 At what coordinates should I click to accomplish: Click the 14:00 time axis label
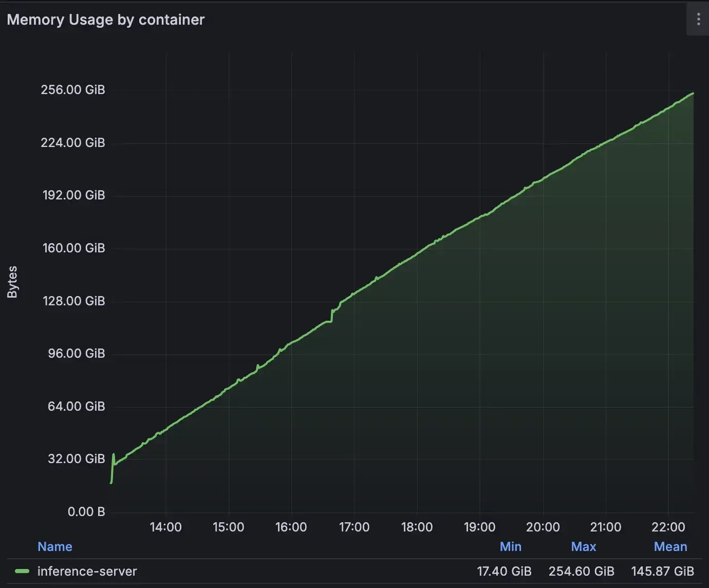pos(165,527)
